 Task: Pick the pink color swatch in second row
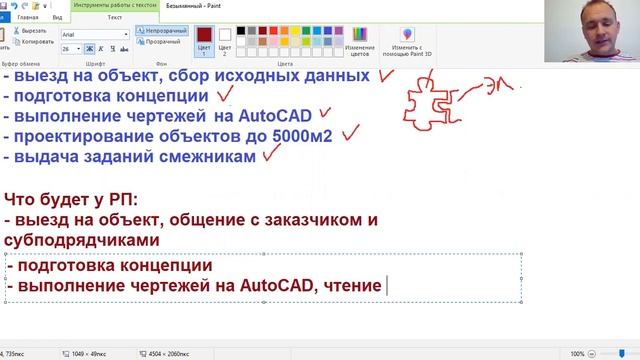point(273,41)
